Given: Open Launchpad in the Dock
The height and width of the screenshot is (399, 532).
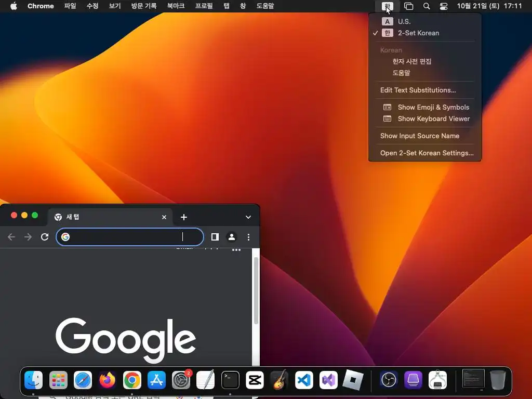Looking at the screenshot, I should (x=58, y=380).
